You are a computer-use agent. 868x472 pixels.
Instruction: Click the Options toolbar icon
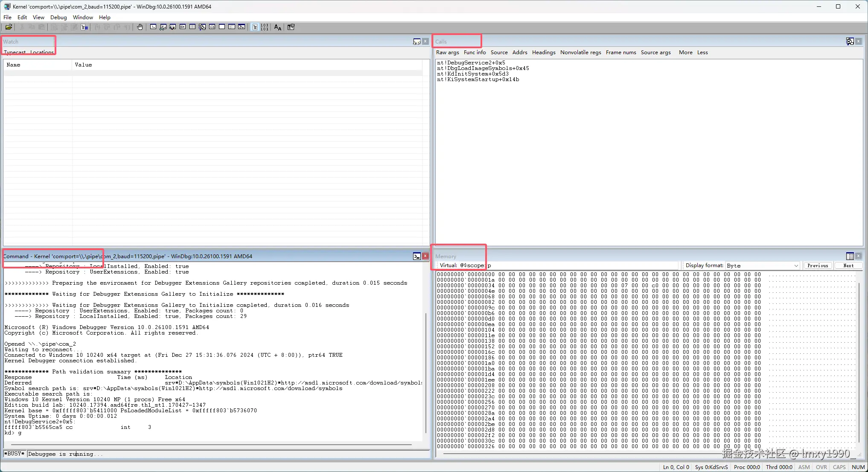pos(291,27)
